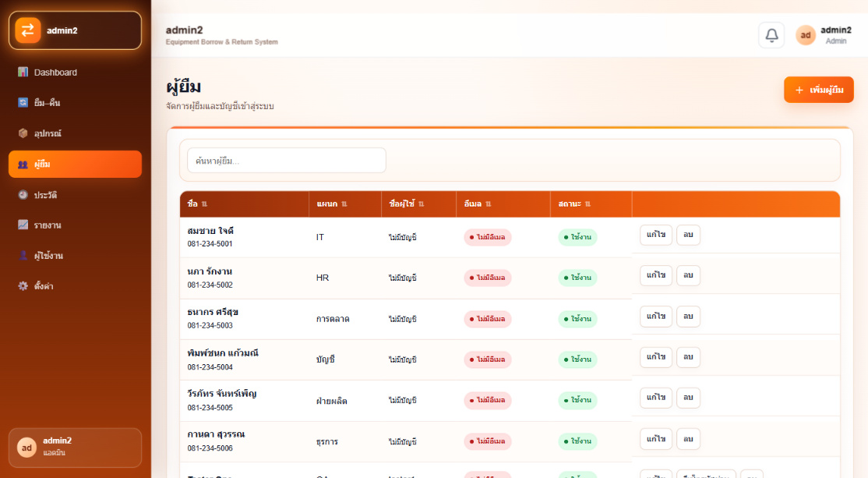Click the รายงาน chart icon

point(23,225)
